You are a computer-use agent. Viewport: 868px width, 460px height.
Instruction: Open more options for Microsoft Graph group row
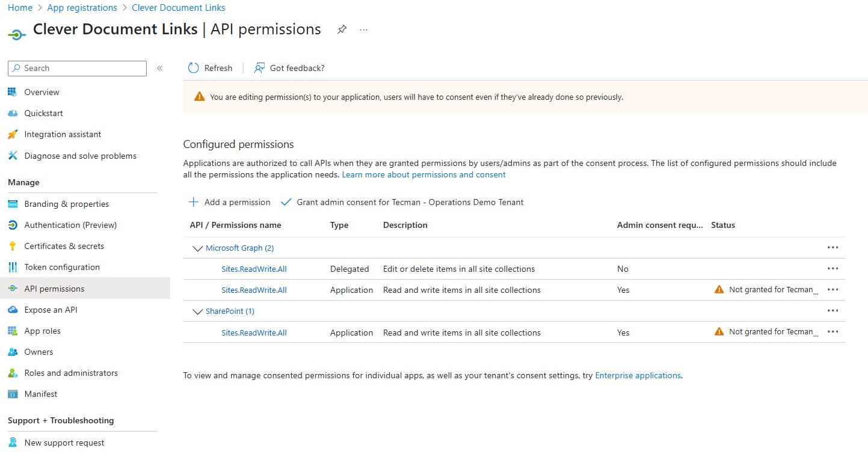pyautogui.click(x=833, y=247)
